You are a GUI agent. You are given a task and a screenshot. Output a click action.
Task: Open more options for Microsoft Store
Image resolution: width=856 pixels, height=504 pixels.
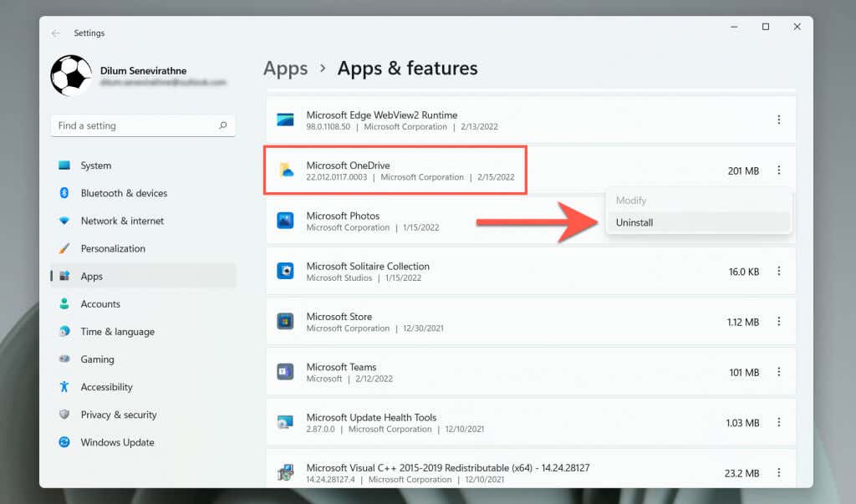778,322
